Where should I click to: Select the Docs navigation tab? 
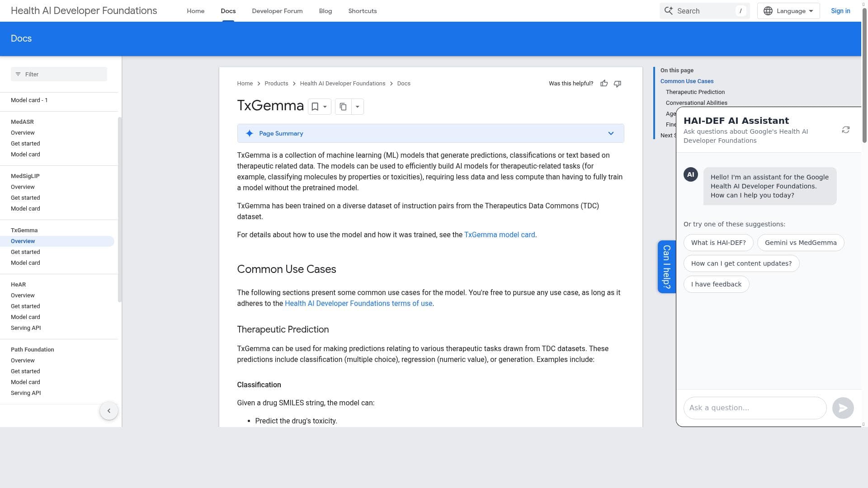(228, 11)
